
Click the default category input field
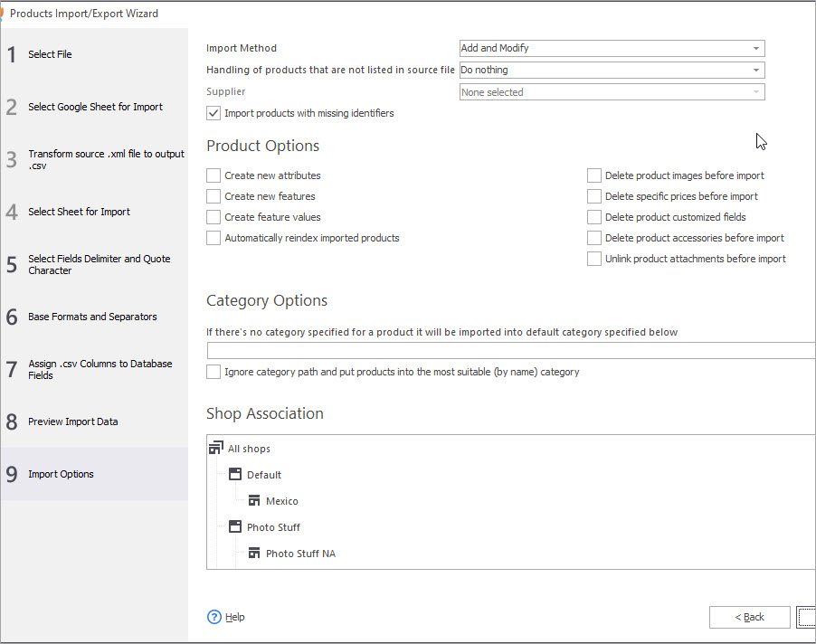pyautogui.click(x=510, y=351)
